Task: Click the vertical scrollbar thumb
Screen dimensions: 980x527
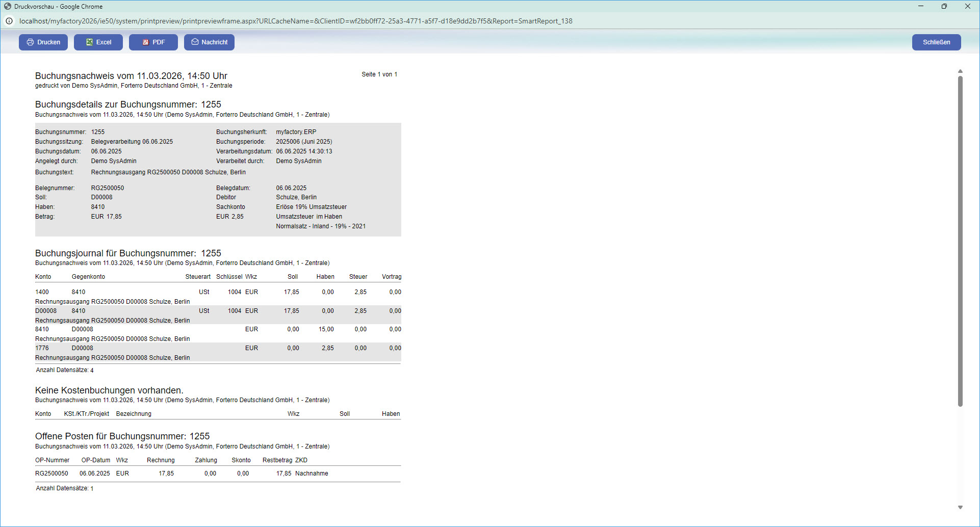Action: [x=960, y=240]
